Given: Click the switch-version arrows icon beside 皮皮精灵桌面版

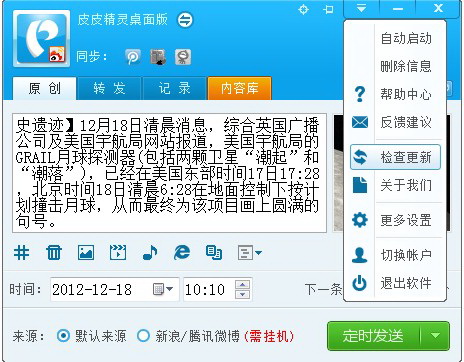Looking at the screenshot, I should point(185,20).
